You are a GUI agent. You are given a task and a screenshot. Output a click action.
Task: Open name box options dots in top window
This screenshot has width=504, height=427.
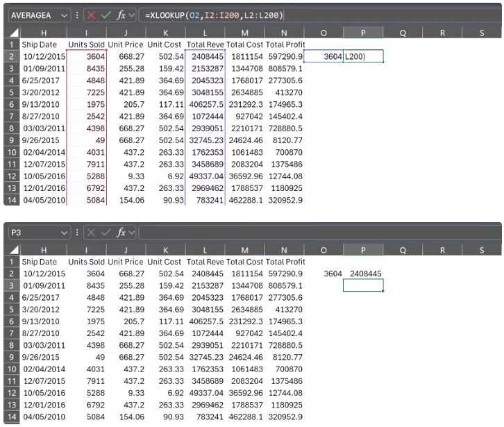click(77, 15)
